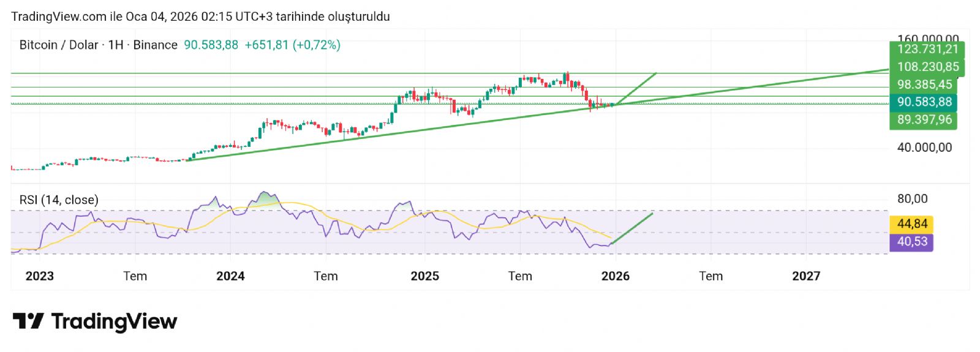The image size is (980, 352).
Task: Click the 2024 label on time axis
Action: [x=230, y=276]
